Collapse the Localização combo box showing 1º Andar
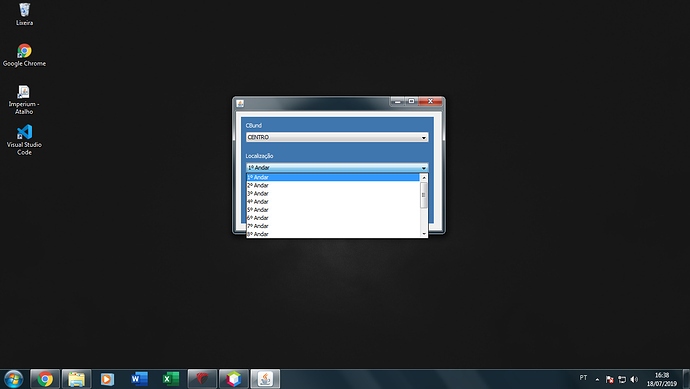Image resolution: width=690 pixels, height=389 pixels. (x=337, y=168)
